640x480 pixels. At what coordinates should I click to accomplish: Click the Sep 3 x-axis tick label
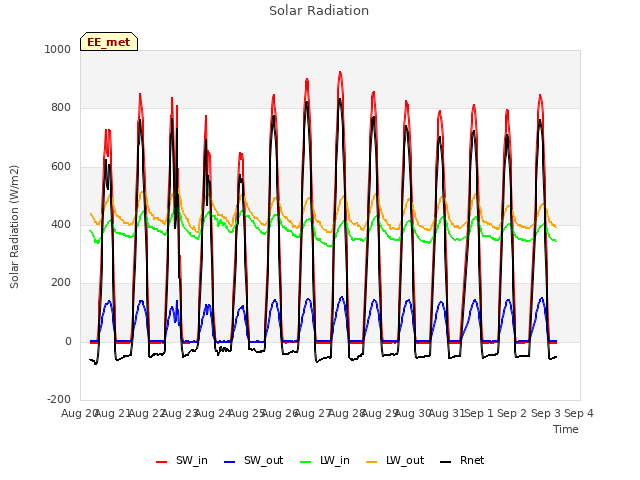tap(546, 413)
